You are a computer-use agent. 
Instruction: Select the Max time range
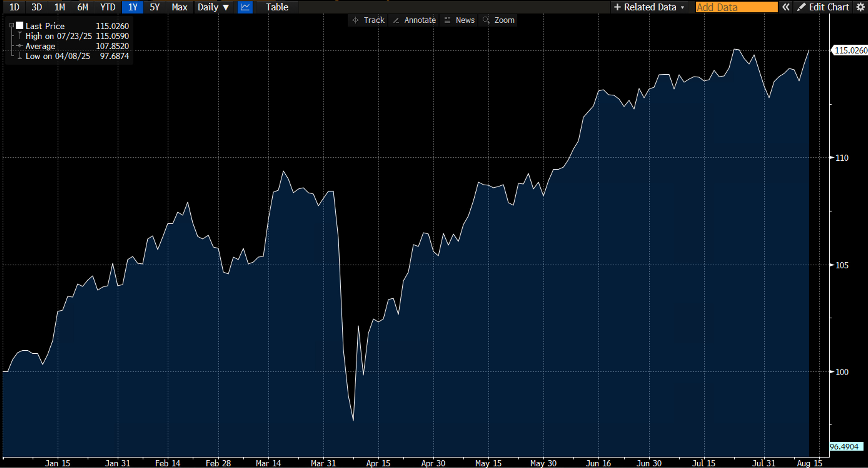coord(179,7)
